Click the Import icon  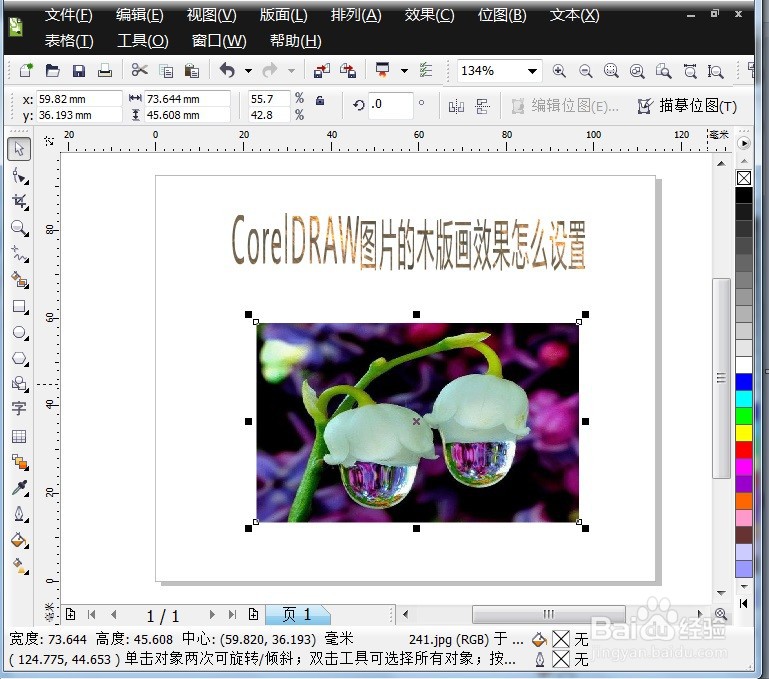(322, 71)
